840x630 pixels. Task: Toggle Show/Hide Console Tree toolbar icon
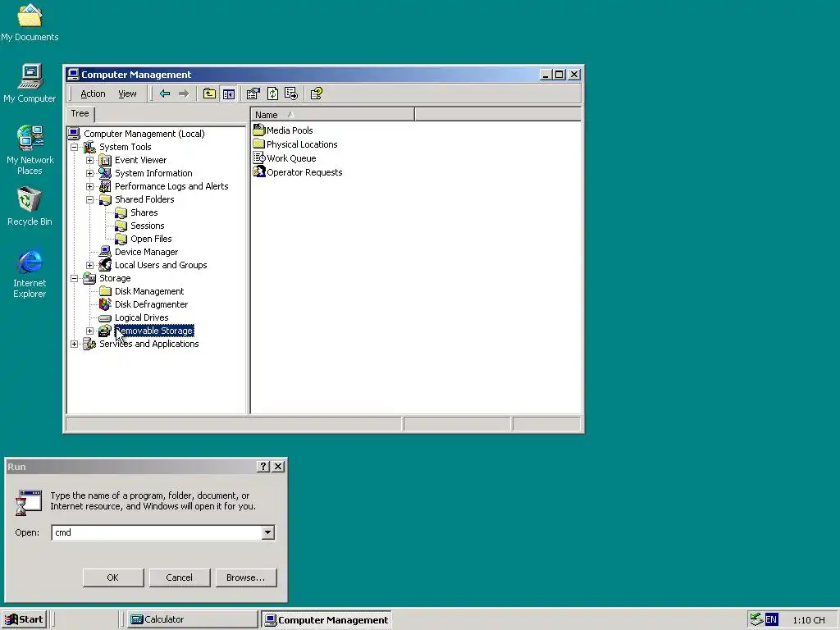pos(229,94)
